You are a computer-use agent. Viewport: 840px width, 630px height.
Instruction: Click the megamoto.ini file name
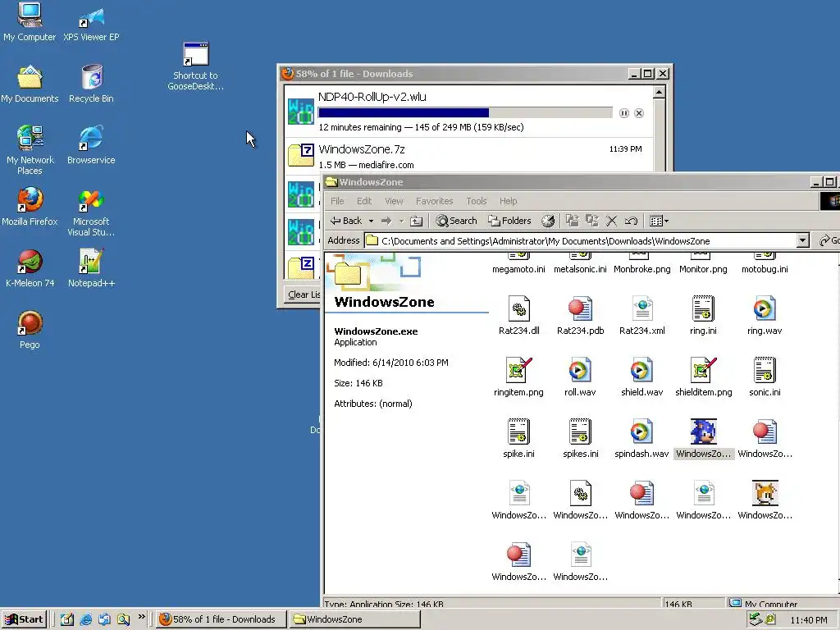518,269
